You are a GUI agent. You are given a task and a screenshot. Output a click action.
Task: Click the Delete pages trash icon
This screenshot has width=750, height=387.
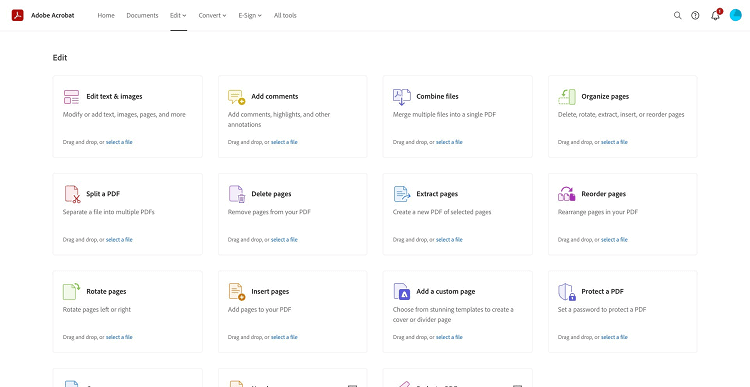click(237, 194)
